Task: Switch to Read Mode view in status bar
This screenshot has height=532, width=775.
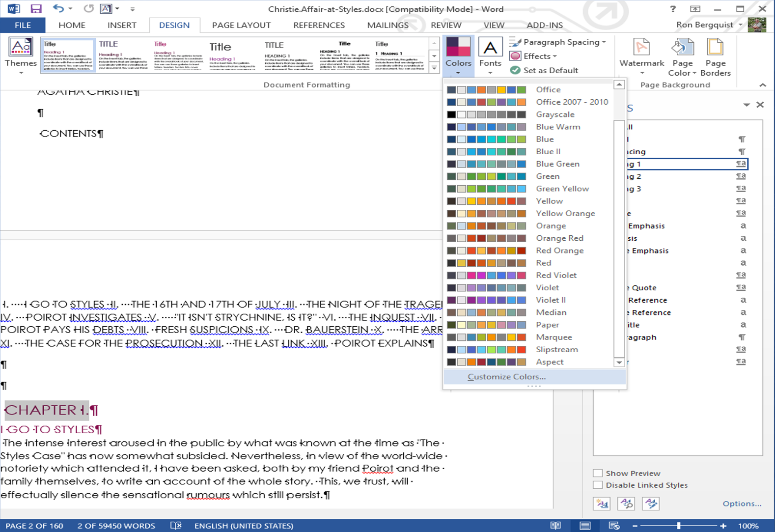Action: pos(555,526)
